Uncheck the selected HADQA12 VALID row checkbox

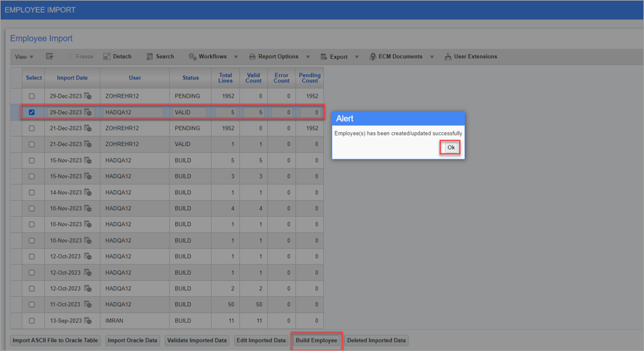pos(32,112)
